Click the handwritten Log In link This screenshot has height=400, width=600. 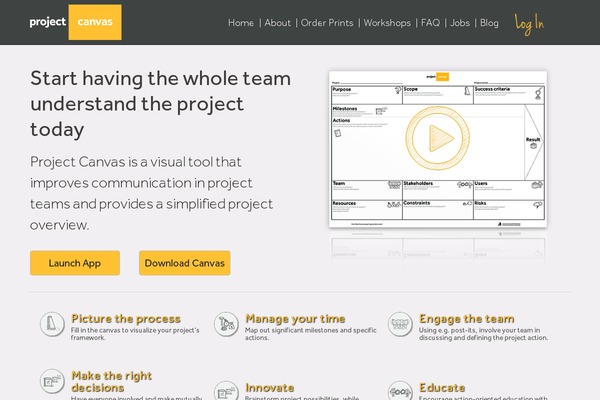pos(529,24)
